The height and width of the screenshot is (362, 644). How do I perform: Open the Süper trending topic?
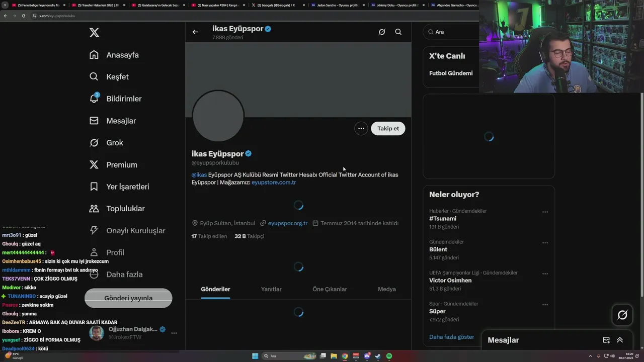[437, 311]
